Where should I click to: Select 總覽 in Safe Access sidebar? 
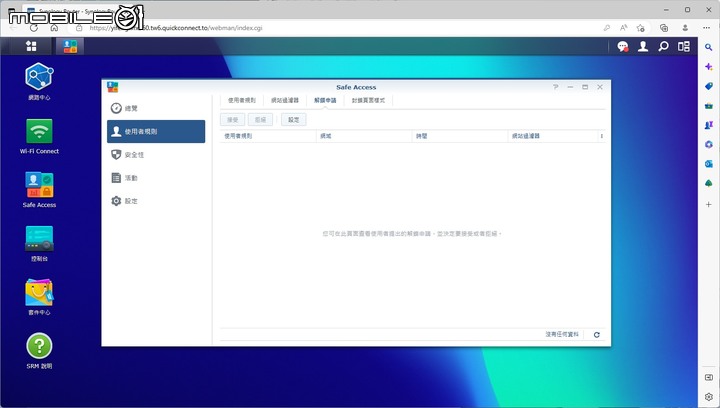click(x=156, y=108)
